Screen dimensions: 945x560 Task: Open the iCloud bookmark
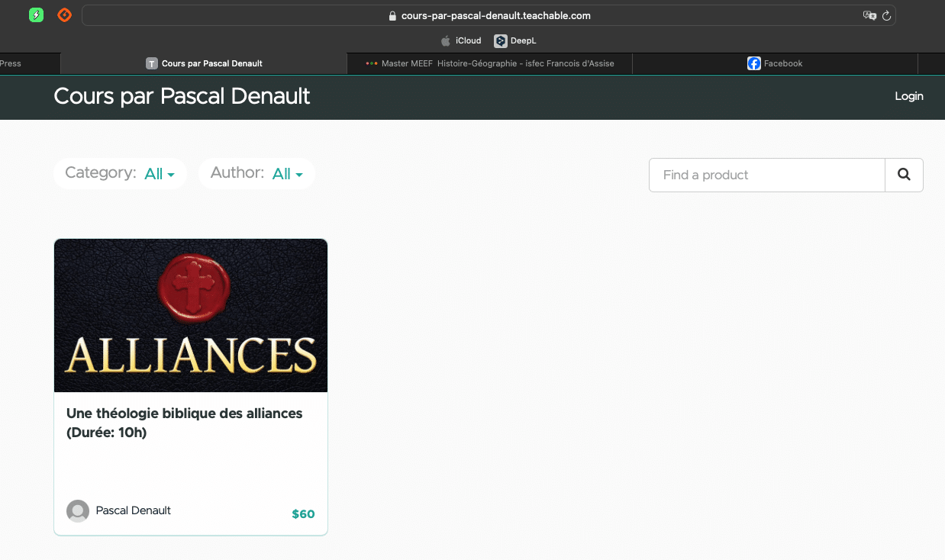pyautogui.click(x=461, y=41)
